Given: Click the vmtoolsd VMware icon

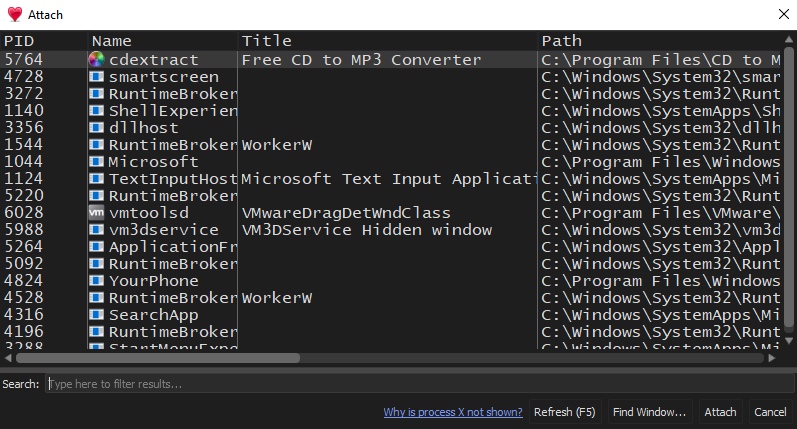Looking at the screenshot, I should pos(97,213).
